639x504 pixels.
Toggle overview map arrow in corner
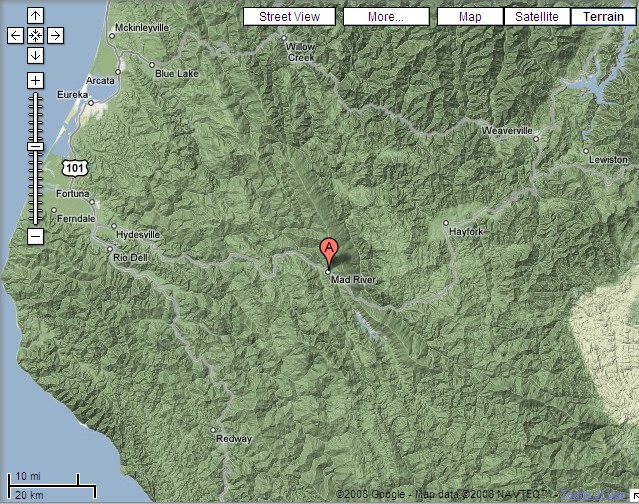[x=635, y=496]
